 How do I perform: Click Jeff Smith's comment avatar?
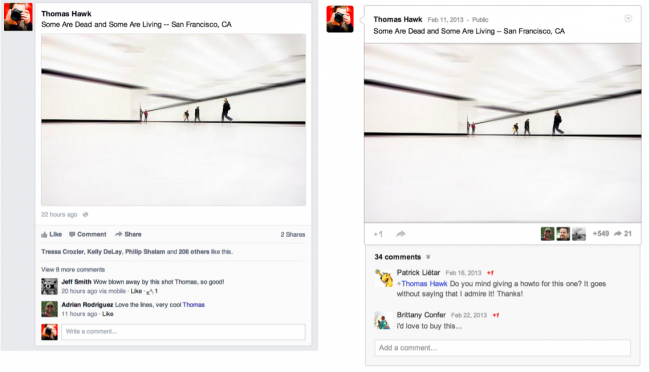pyautogui.click(x=49, y=286)
